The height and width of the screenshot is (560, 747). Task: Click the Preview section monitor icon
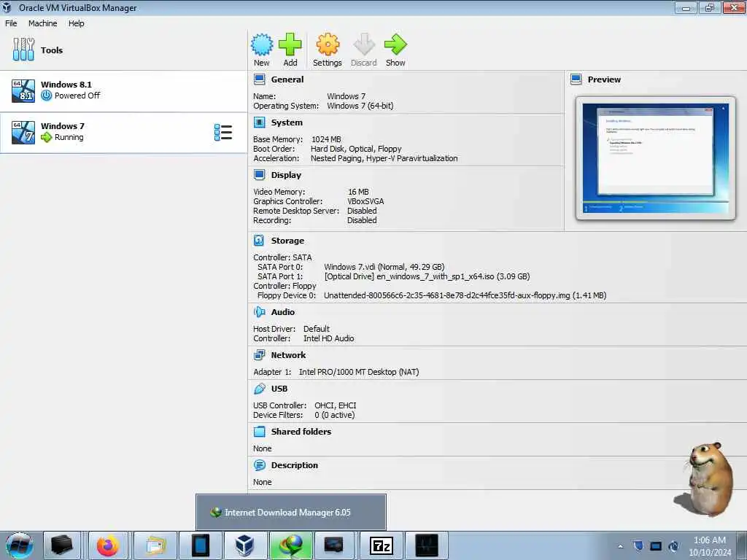(576, 79)
